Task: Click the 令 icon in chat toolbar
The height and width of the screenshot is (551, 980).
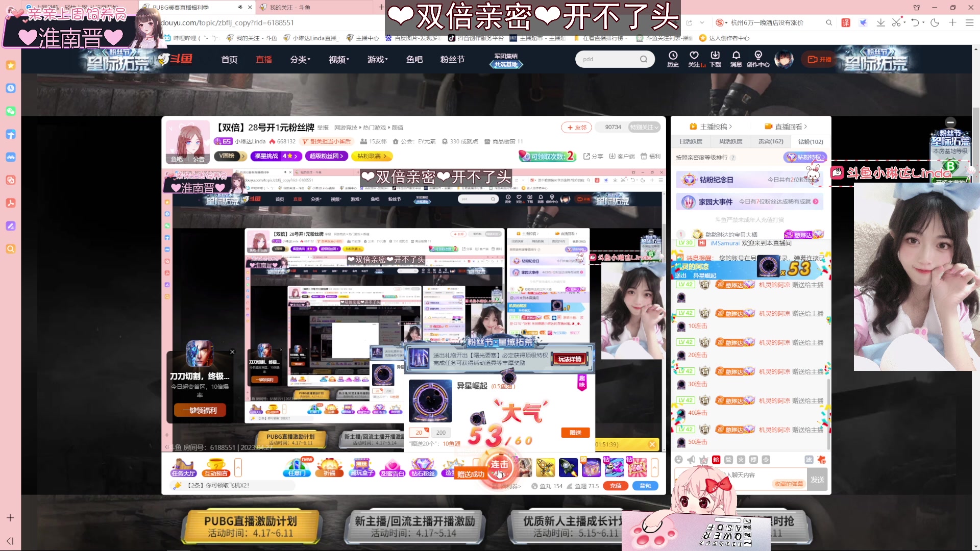Action: point(766,460)
